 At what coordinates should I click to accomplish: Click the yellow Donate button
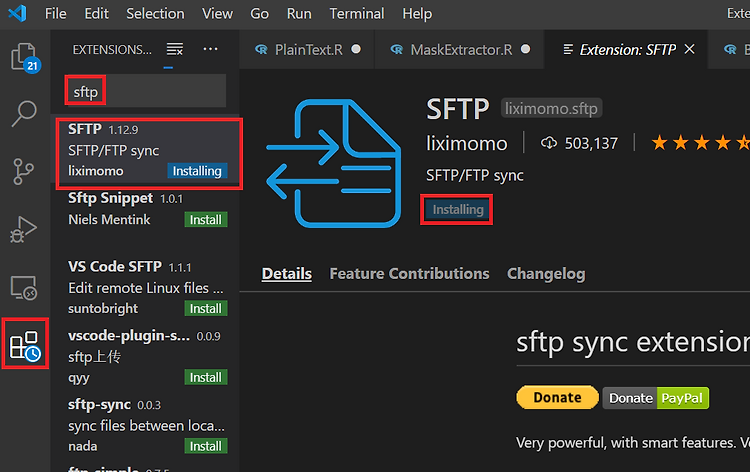click(x=557, y=397)
